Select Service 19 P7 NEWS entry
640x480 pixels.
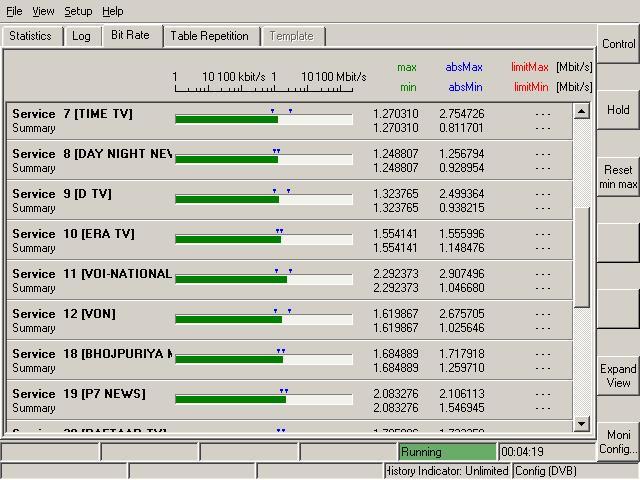tap(78, 394)
